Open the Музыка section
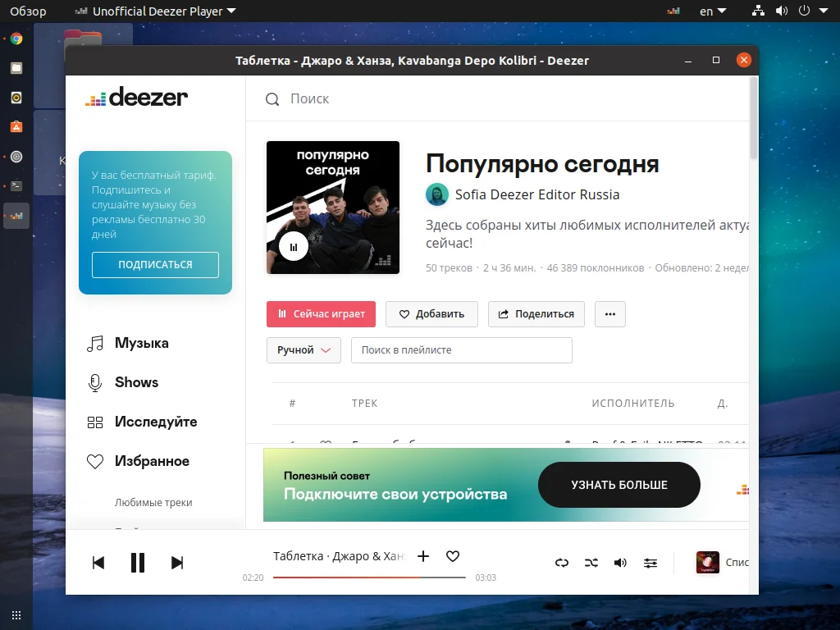 click(141, 344)
